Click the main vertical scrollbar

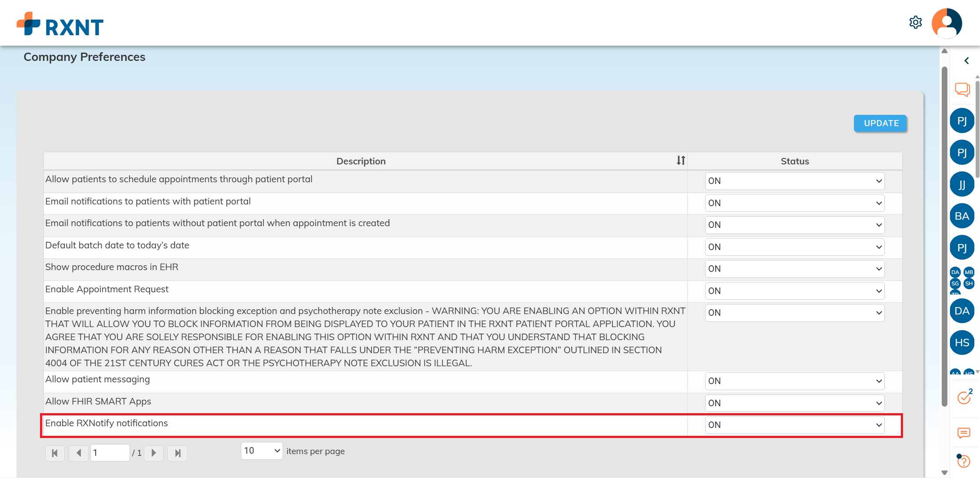(944, 235)
